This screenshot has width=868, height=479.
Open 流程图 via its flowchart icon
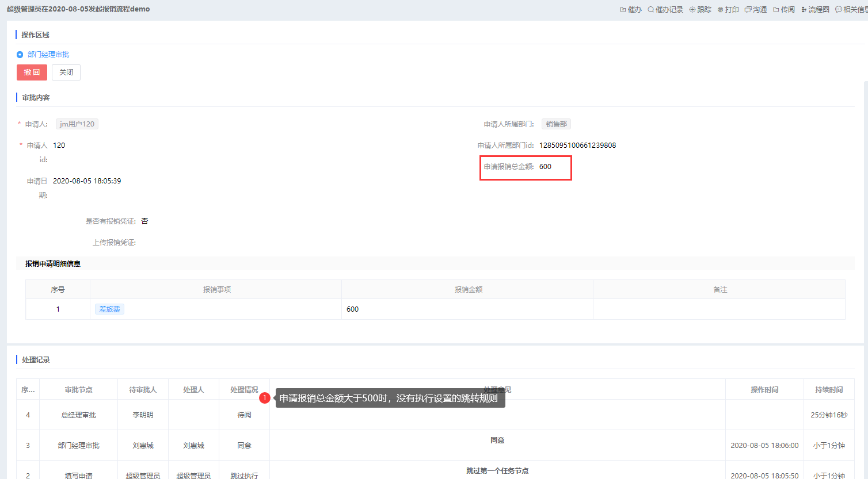pyautogui.click(x=804, y=10)
